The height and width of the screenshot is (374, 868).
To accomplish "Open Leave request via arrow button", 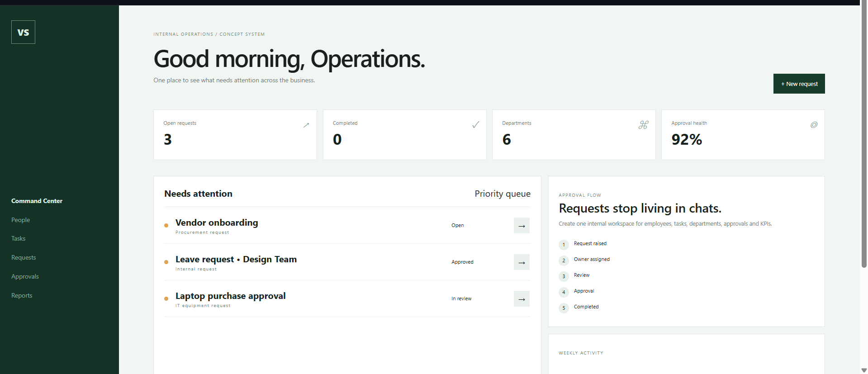I will point(522,262).
